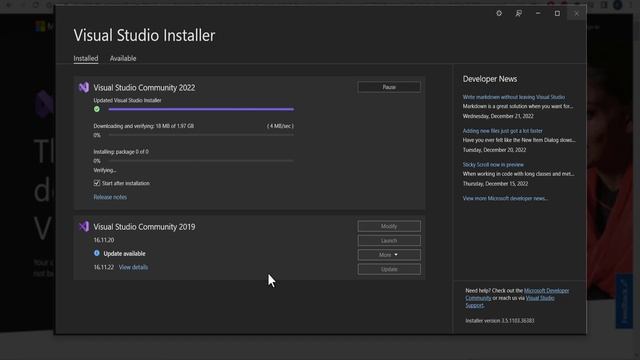
Task: Click the blue update available info icon
Action: point(97,253)
